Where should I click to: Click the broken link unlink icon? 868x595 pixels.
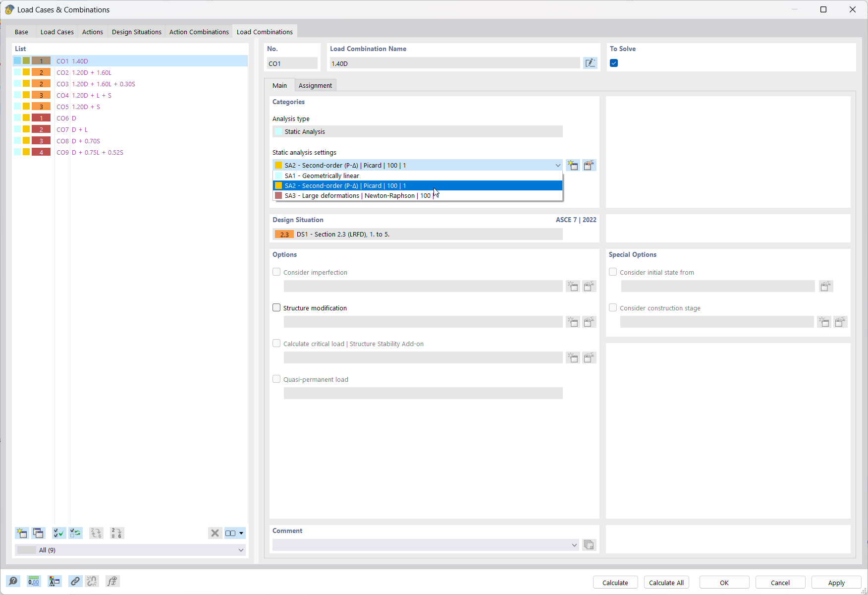(x=92, y=581)
